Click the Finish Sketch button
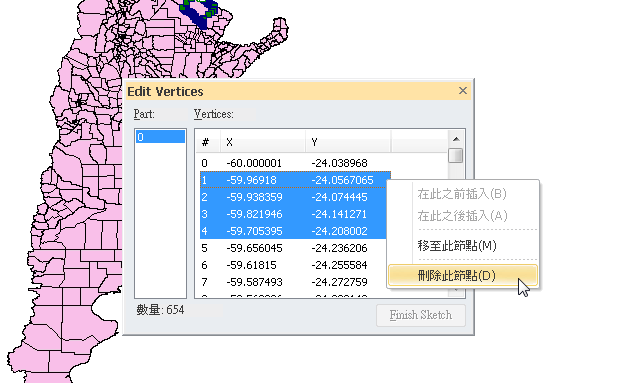 (x=421, y=315)
